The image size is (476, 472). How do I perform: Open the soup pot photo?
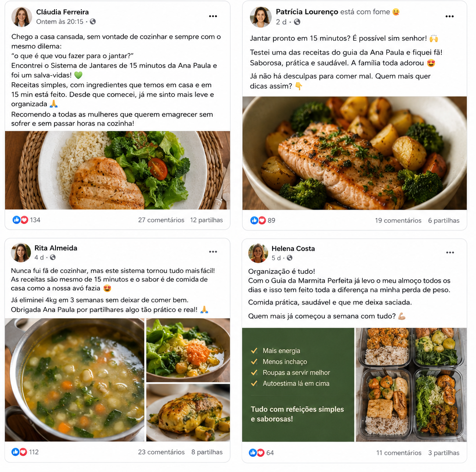(74, 380)
